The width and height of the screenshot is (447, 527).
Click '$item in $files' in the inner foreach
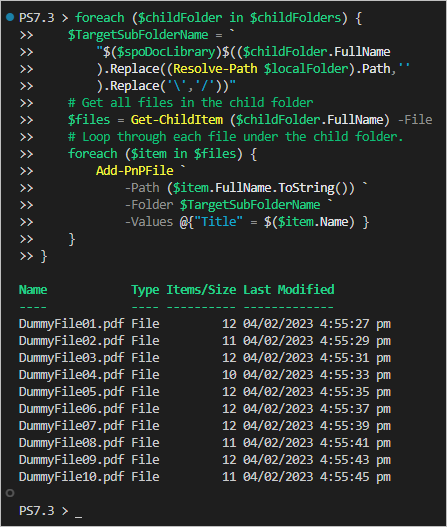tap(184, 154)
